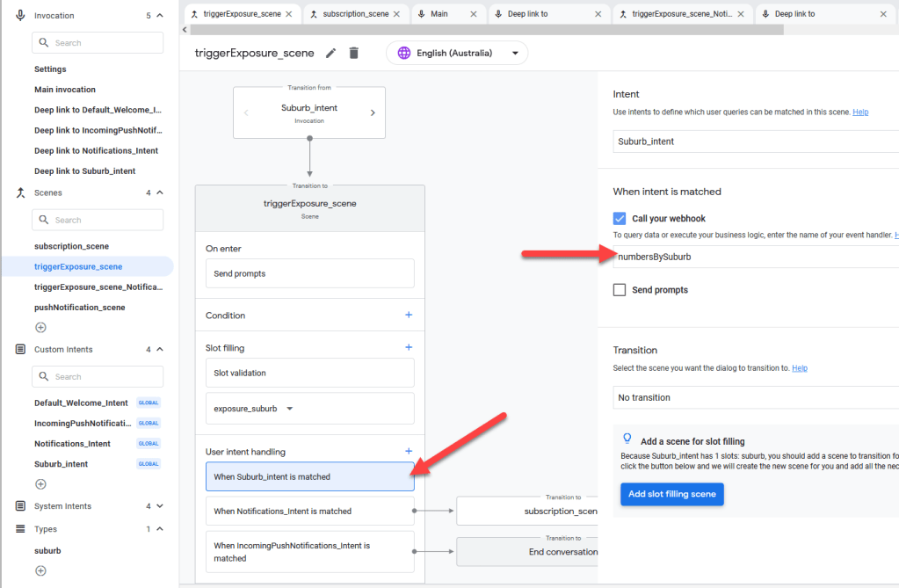Add a condition with the Condition plus icon
899x588 pixels.
point(407,315)
